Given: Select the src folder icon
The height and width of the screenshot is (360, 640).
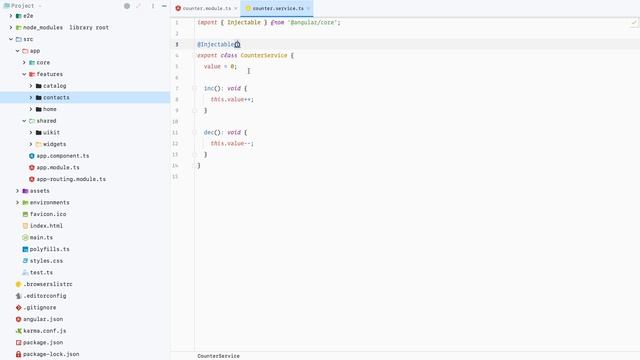Looking at the screenshot, I should 18,39.
